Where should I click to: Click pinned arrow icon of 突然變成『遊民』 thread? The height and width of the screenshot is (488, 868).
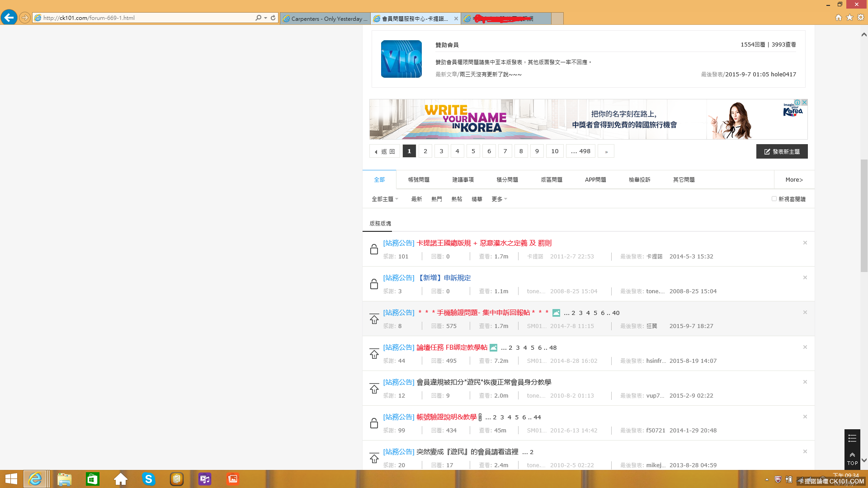374,458
